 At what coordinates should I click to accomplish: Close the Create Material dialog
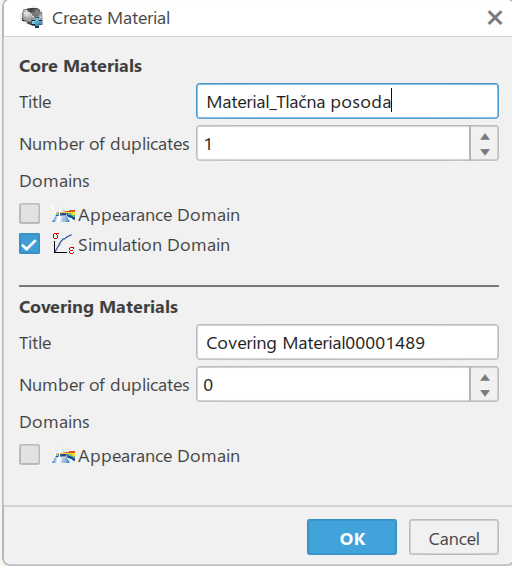(x=495, y=18)
